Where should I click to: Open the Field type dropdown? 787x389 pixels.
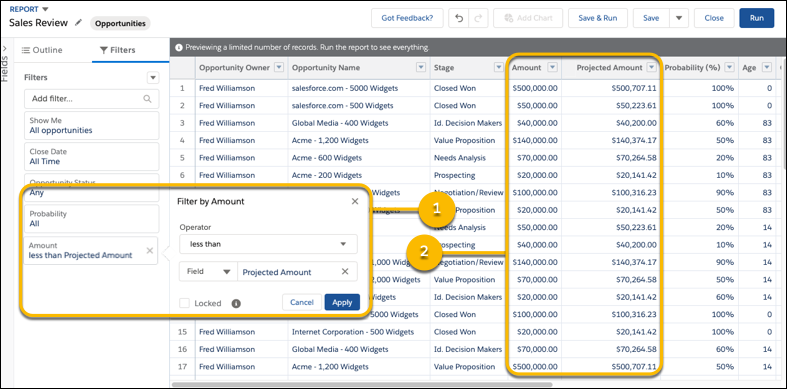[x=208, y=272]
